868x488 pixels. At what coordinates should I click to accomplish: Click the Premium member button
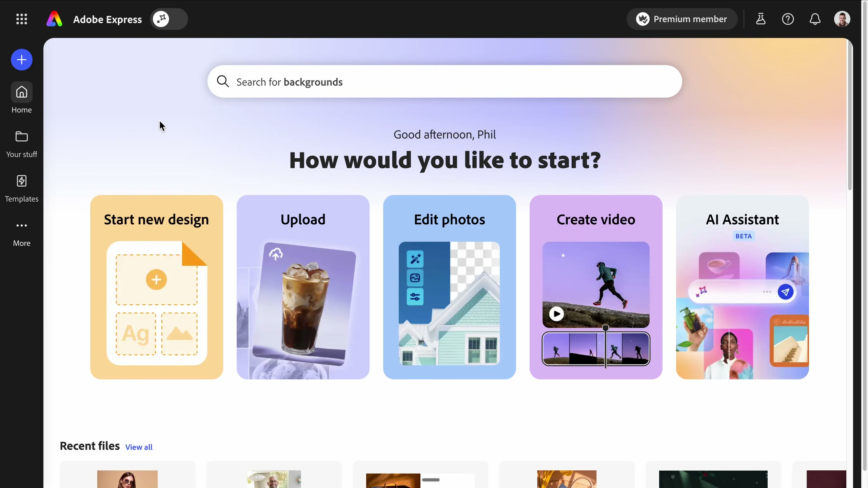tap(682, 19)
